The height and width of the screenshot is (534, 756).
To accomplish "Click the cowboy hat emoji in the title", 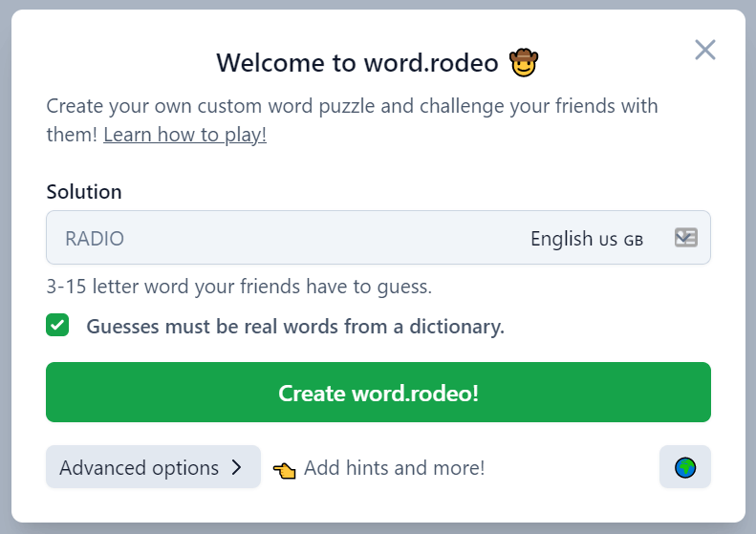I will (x=524, y=63).
